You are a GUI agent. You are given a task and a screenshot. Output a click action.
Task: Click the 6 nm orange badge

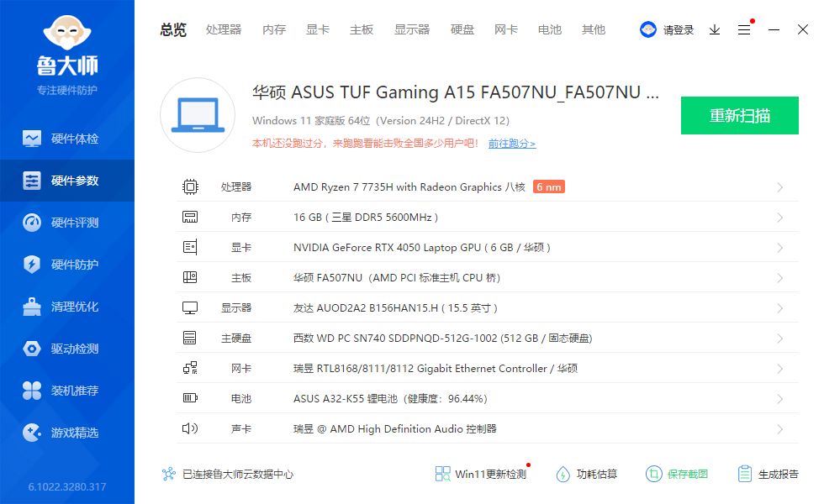(548, 186)
